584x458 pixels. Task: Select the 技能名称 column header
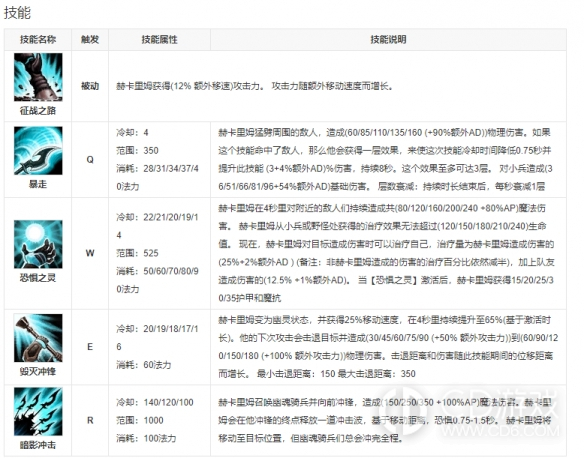pyautogui.click(x=38, y=39)
